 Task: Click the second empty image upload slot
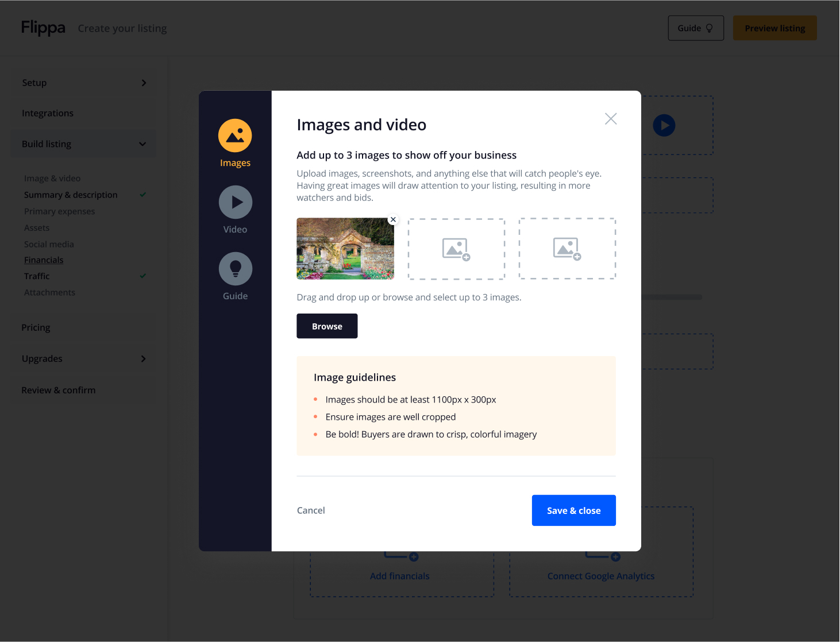[456, 249]
